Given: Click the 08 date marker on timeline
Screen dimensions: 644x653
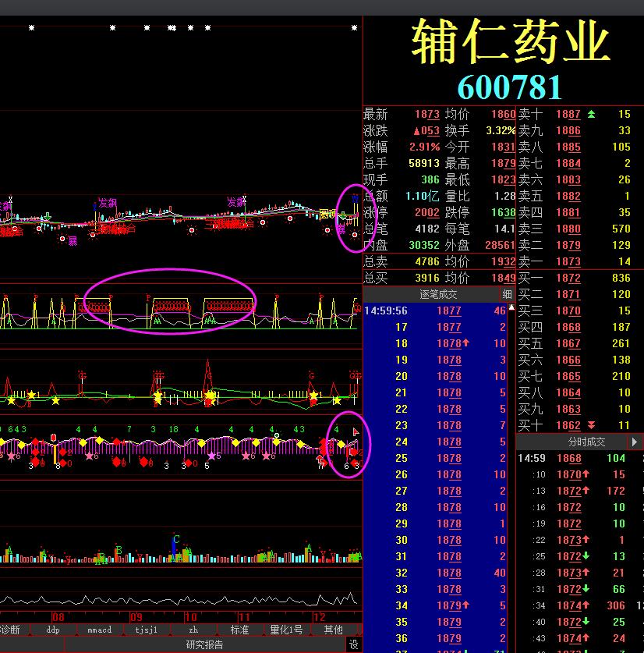Looking at the screenshot, I should click(58, 617).
